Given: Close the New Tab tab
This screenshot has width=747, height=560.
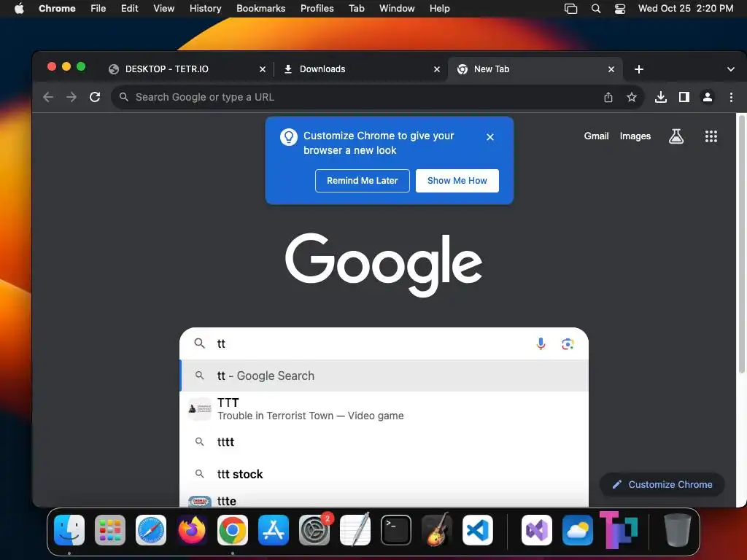Looking at the screenshot, I should (x=611, y=69).
